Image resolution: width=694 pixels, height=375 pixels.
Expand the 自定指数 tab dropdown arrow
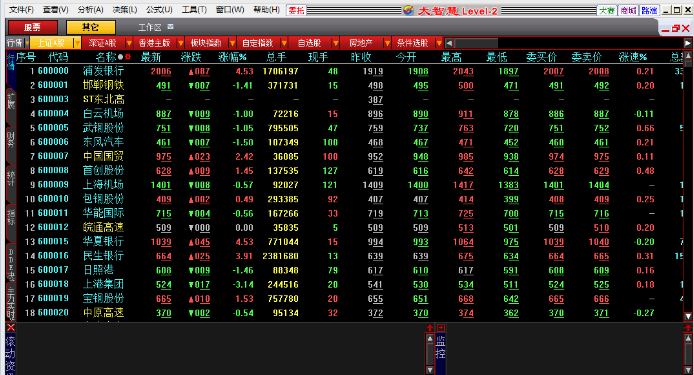tap(284, 43)
